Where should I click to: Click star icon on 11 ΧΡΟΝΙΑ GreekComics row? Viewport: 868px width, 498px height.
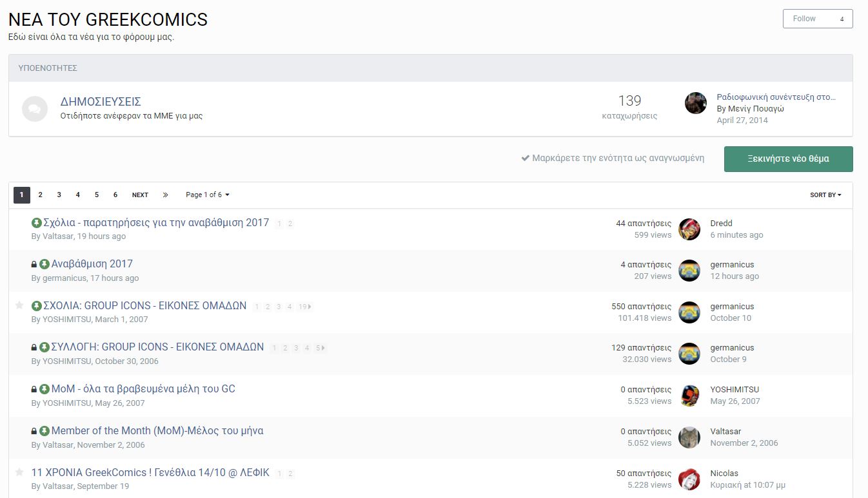pyautogui.click(x=19, y=472)
